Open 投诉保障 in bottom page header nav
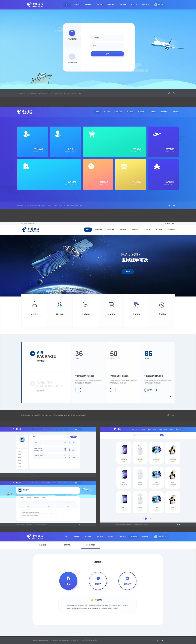The width and height of the screenshot is (196, 644). pyautogui.click(x=134, y=536)
